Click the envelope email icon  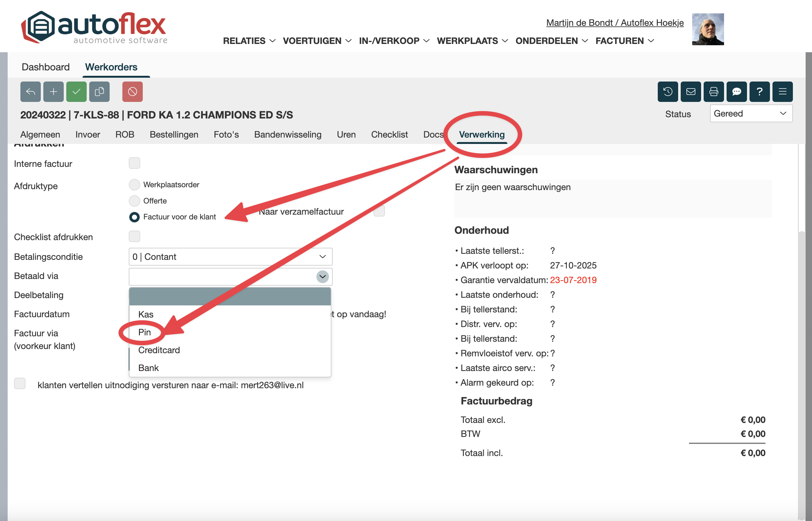coord(691,92)
